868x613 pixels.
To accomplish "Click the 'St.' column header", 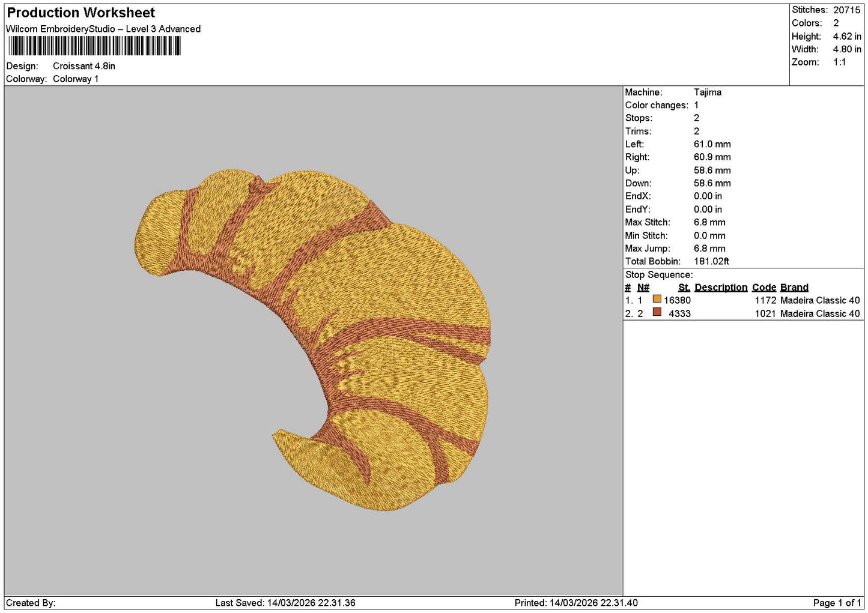I will point(684,287).
